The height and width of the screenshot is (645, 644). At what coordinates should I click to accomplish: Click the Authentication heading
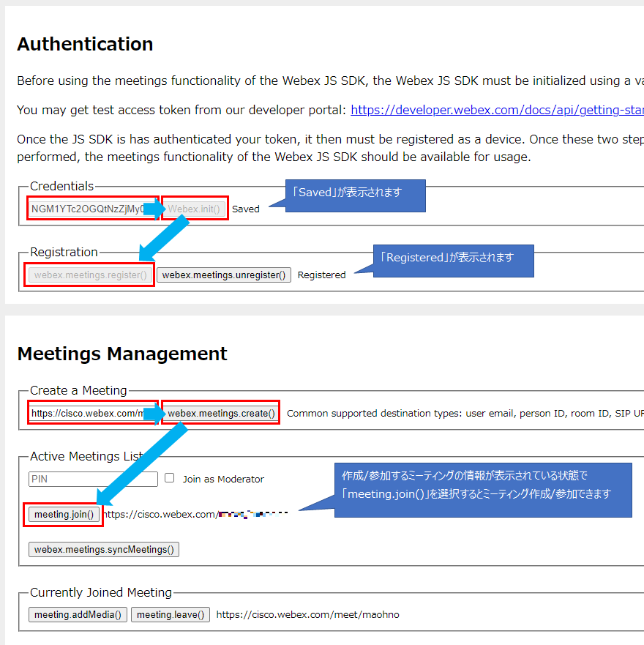[x=85, y=45]
